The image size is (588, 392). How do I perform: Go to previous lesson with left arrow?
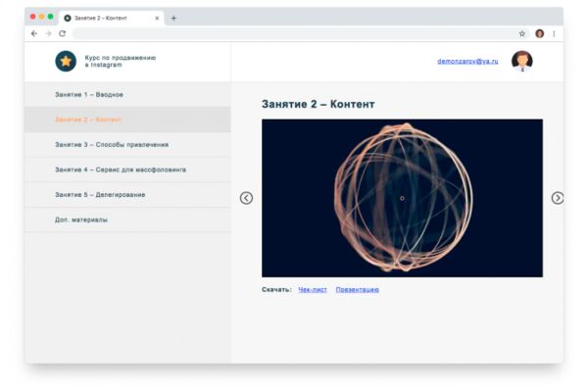(x=246, y=198)
